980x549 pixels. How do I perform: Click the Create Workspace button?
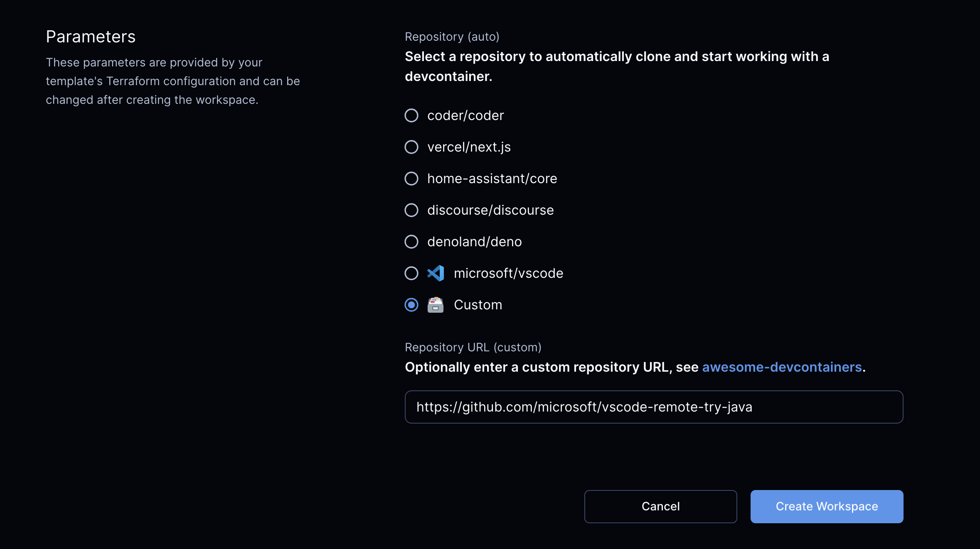[826, 506]
